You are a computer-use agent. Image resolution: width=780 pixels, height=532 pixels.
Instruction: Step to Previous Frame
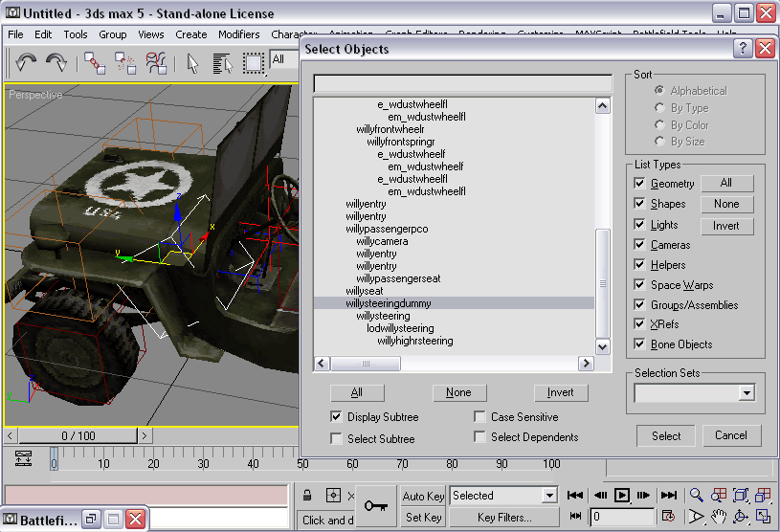click(600, 496)
